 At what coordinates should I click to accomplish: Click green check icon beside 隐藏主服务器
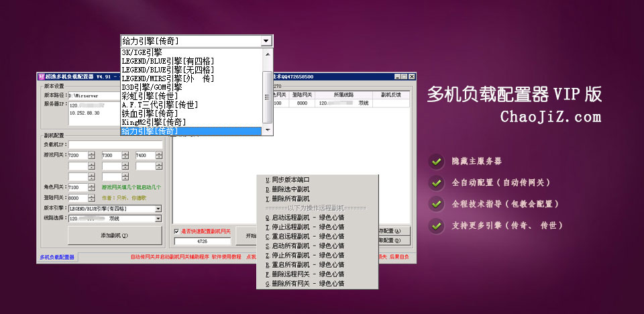tap(436, 162)
